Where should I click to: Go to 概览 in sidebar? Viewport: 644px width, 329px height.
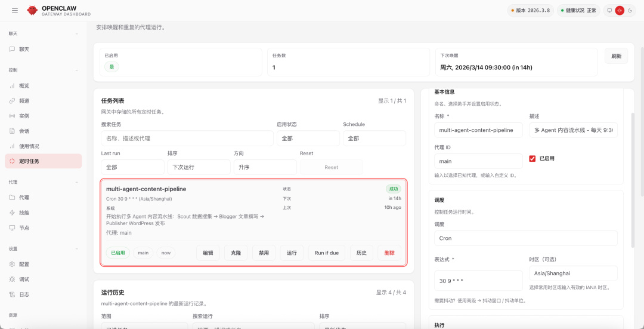[x=44, y=86]
